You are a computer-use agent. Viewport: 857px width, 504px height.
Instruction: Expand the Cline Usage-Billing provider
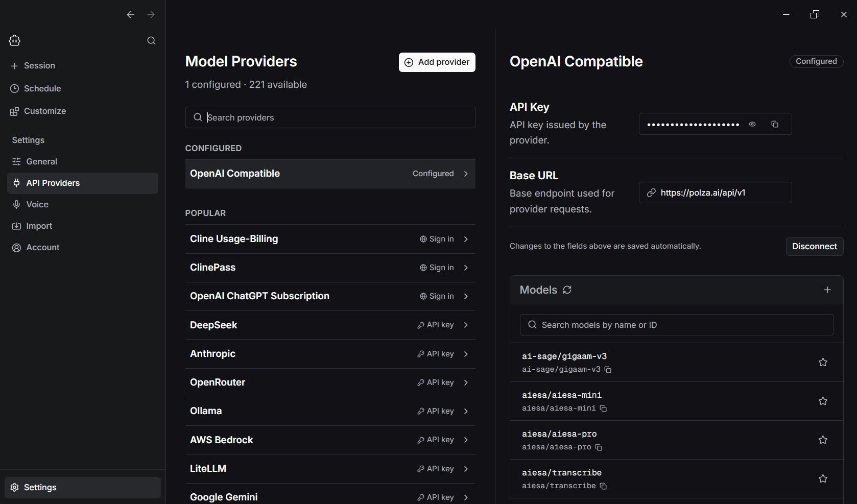coord(330,239)
